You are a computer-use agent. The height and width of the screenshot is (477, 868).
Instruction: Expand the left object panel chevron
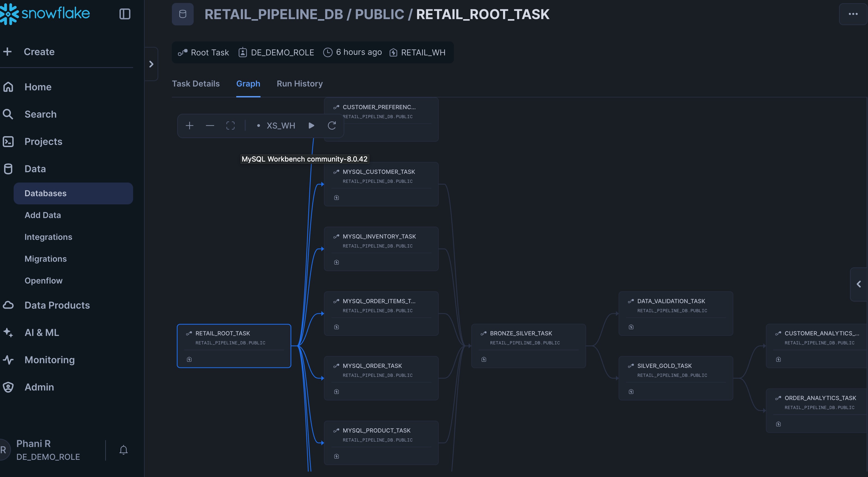pyautogui.click(x=151, y=64)
